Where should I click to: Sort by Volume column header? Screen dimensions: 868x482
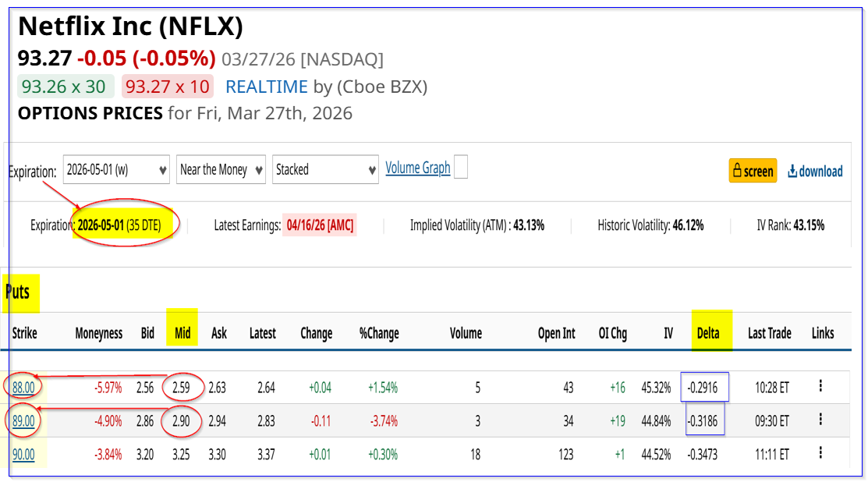[x=466, y=333]
